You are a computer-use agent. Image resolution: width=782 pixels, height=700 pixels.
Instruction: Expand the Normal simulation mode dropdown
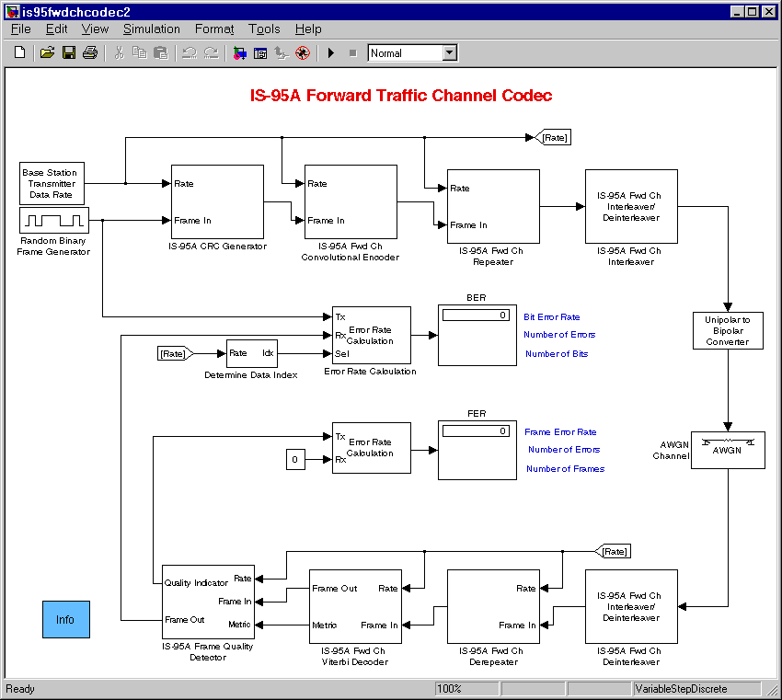coord(449,52)
